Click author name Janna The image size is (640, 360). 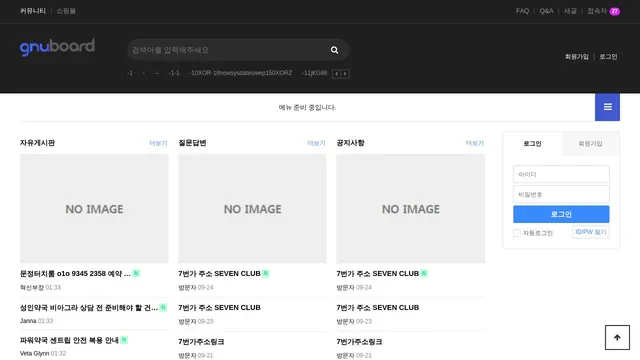[28, 321]
